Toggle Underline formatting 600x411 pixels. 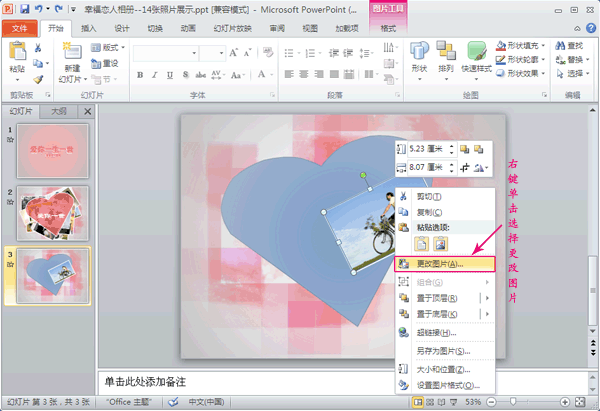(x=170, y=75)
